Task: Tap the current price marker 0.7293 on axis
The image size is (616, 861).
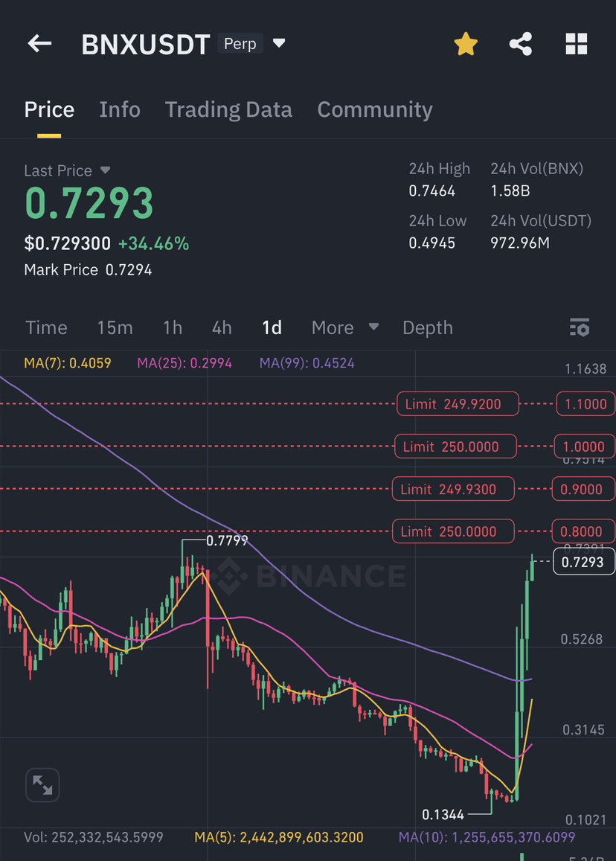Action: [x=583, y=562]
